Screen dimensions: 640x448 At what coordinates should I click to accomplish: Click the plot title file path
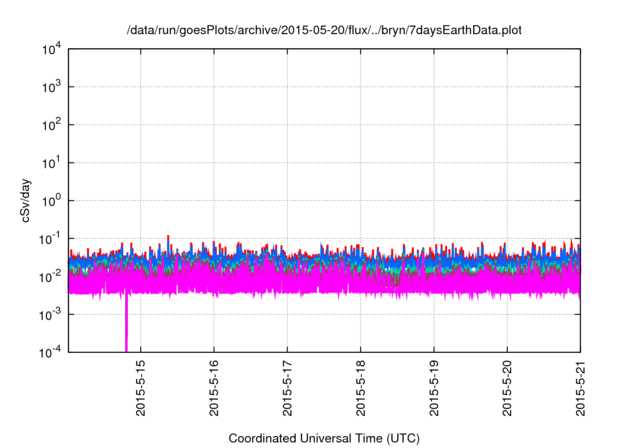pos(324,30)
